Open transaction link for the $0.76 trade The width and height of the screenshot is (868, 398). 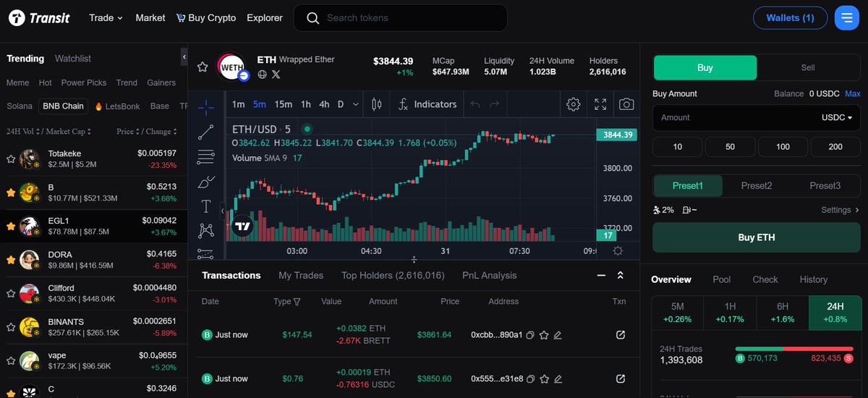click(620, 378)
